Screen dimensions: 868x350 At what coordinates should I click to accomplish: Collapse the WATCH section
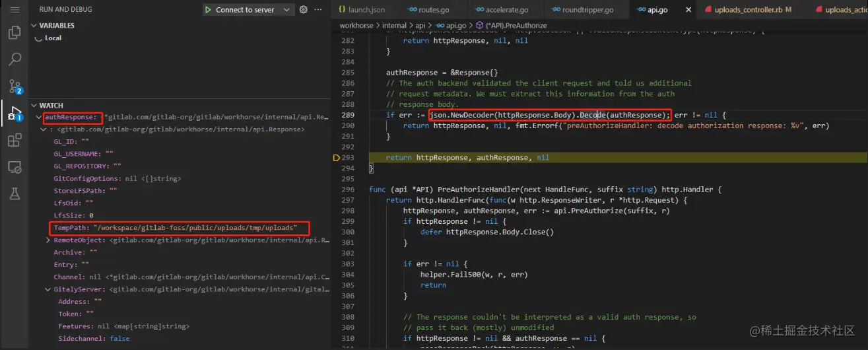click(34, 106)
